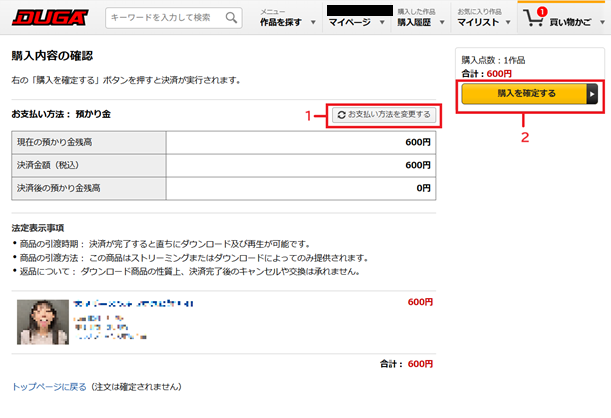
Task: Open マイリスト menu
Action: 478,23
